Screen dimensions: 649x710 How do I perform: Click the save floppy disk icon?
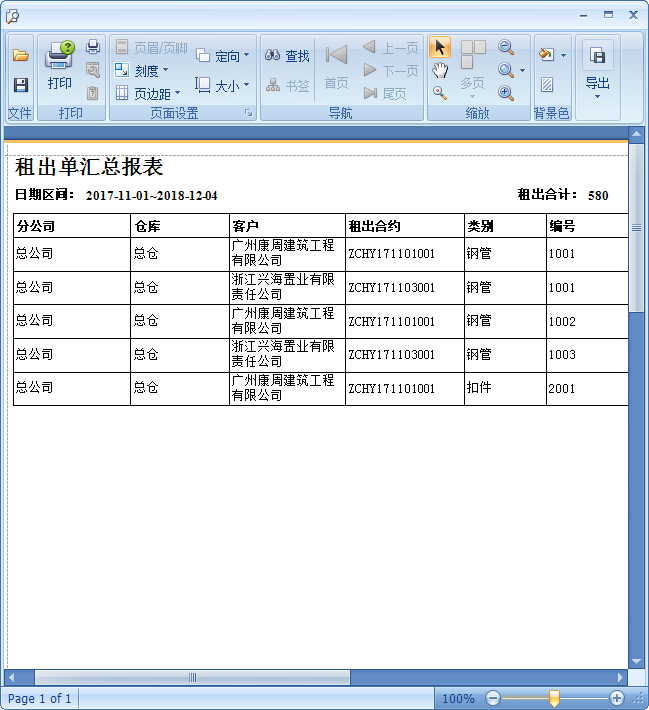click(20, 85)
